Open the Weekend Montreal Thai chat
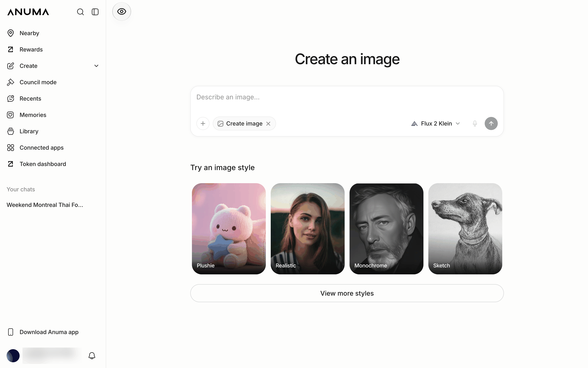This screenshot has width=588, height=368. click(45, 205)
